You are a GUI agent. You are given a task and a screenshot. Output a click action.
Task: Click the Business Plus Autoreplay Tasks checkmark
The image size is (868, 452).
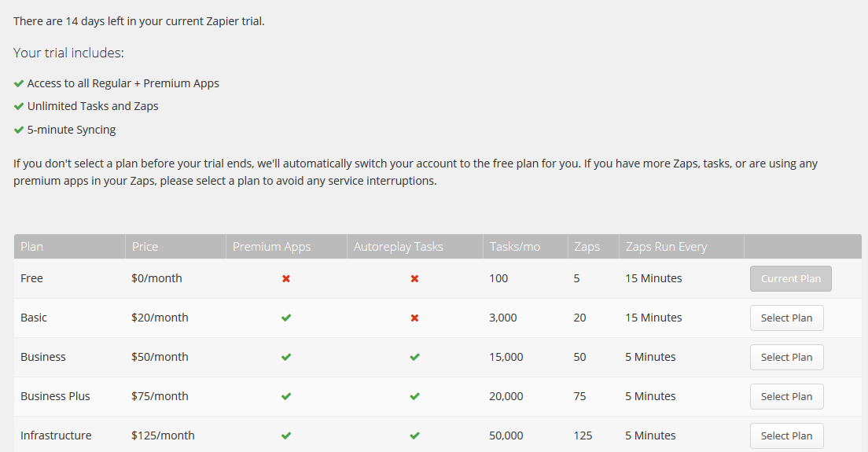coord(414,397)
